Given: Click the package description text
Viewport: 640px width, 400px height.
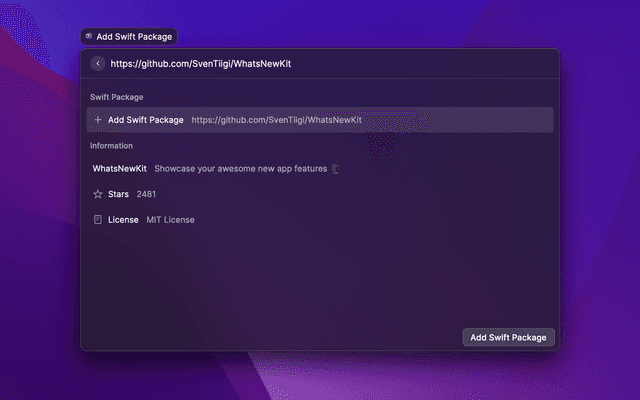Looking at the screenshot, I should (x=240, y=169).
